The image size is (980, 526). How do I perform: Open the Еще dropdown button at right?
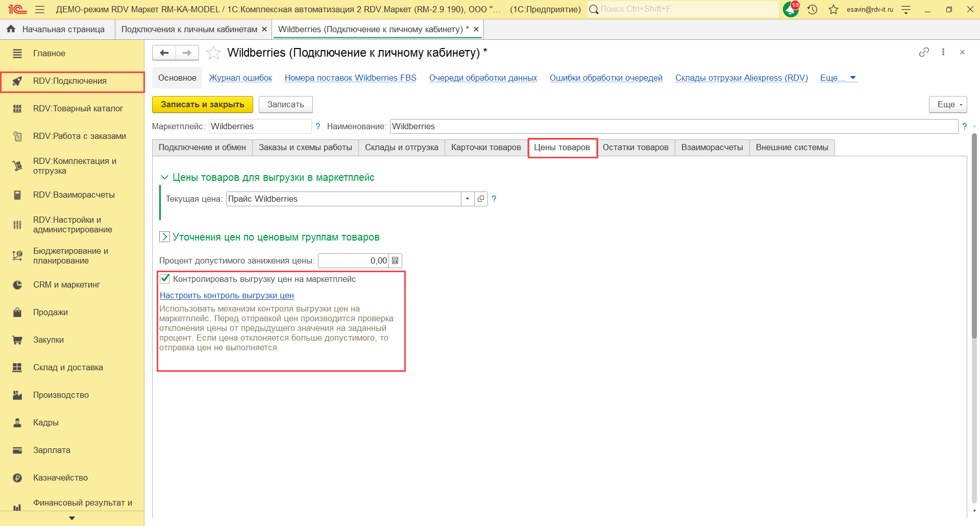coord(948,105)
